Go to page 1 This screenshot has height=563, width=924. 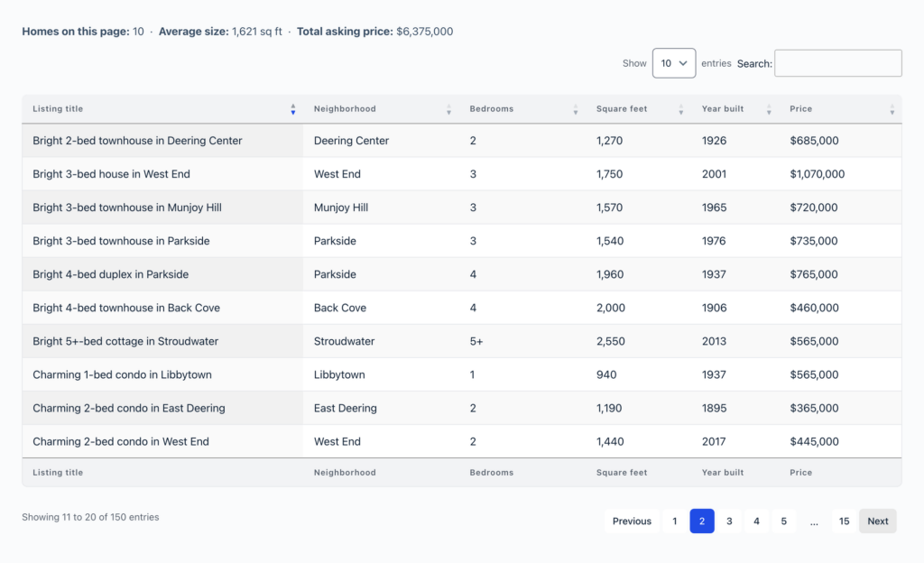[675, 521]
